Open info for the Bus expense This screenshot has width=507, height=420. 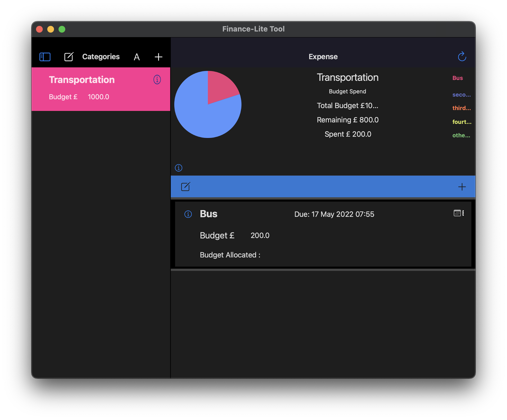coord(188,214)
